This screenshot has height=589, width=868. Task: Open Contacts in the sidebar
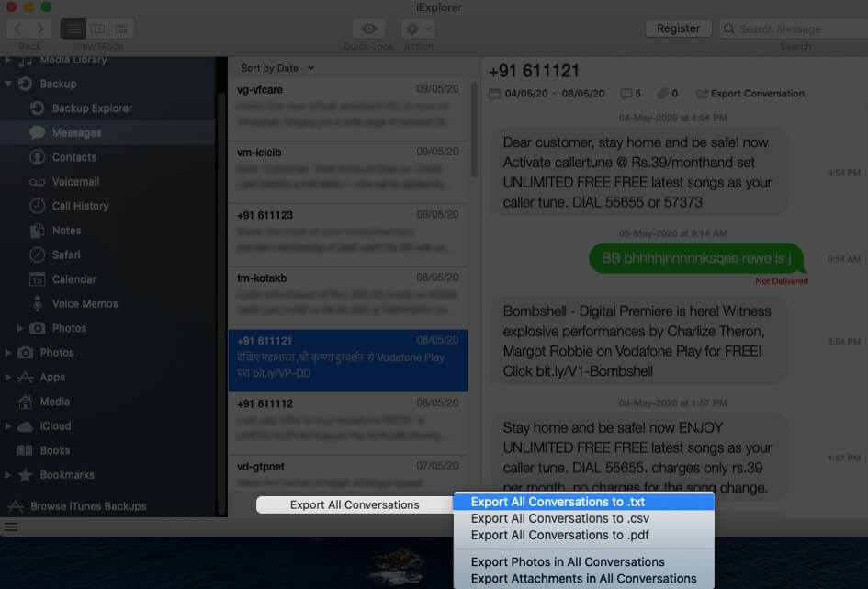73,156
